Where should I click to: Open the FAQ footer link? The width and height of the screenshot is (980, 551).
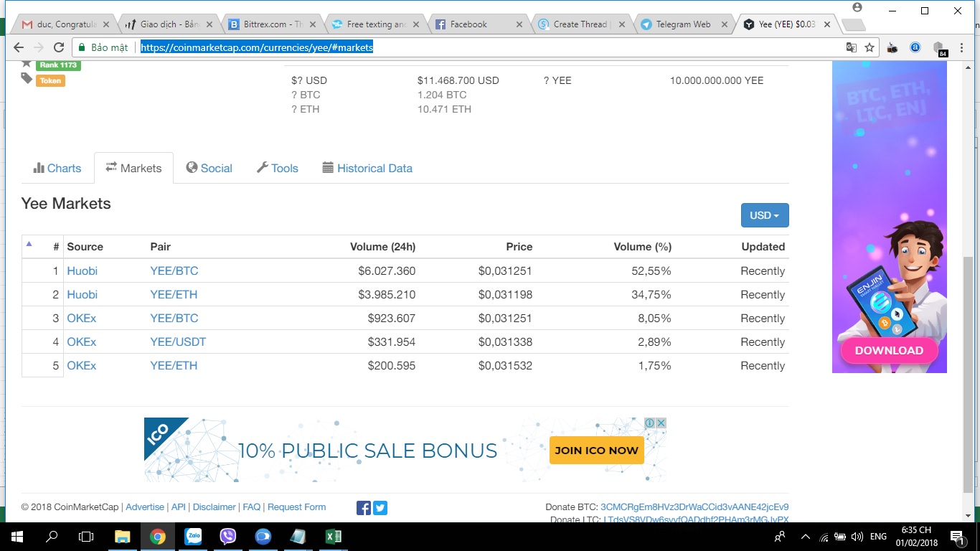point(252,507)
